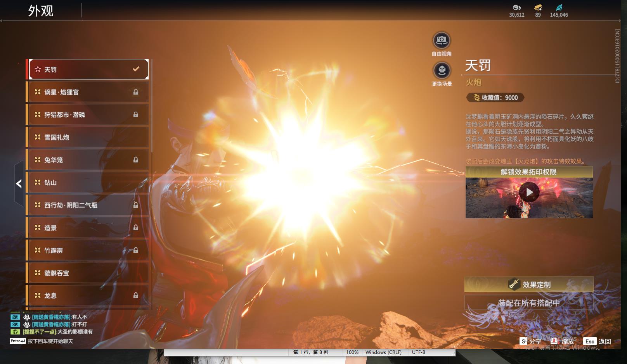Click the 89 gold ticket currency icon
This screenshot has height=364, width=627.
(538, 7)
